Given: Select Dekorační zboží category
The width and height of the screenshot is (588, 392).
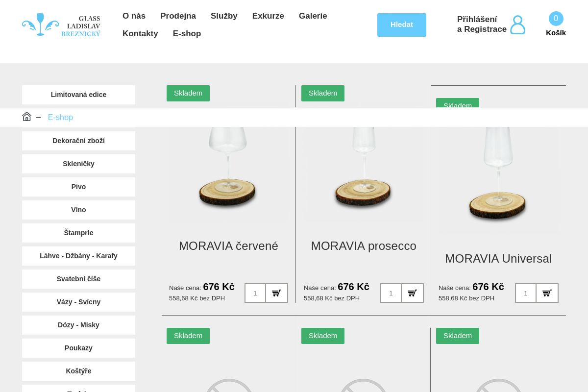Looking at the screenshot, I should 78,141.
